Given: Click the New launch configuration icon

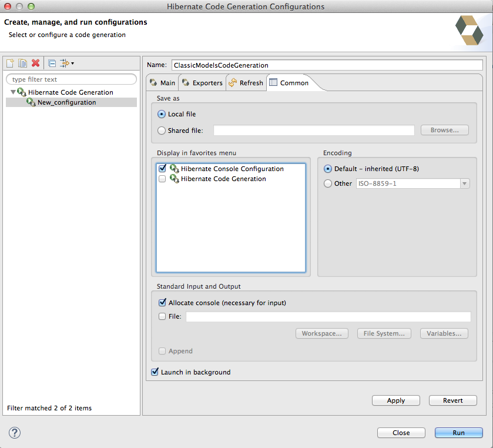Looking at the screenshot, I should point(10,63).
